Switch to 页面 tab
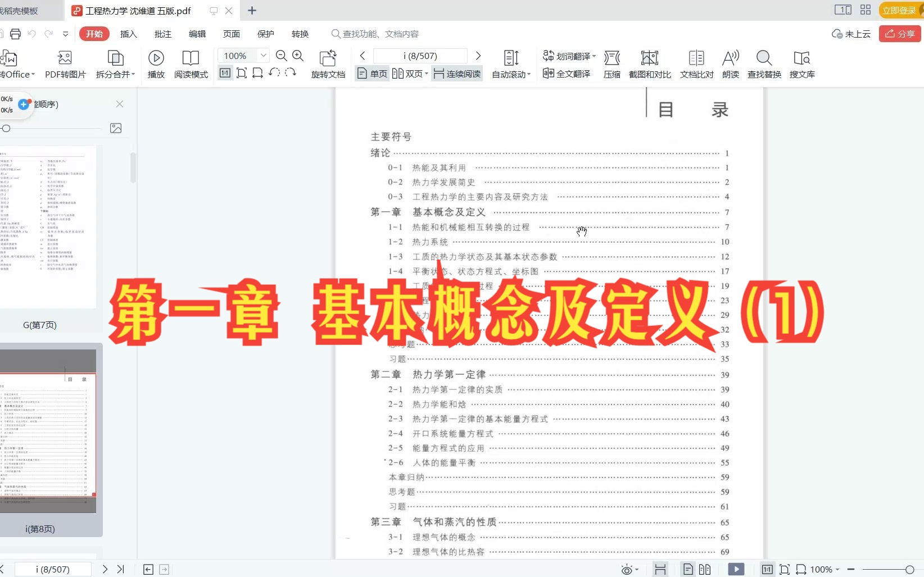Viewport: 924px width, 577px height. [232, 34]
